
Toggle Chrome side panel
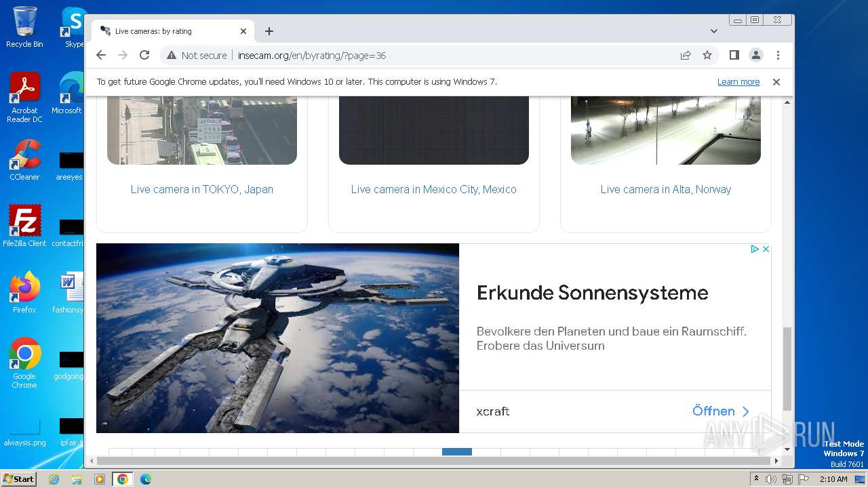[734, 55]
